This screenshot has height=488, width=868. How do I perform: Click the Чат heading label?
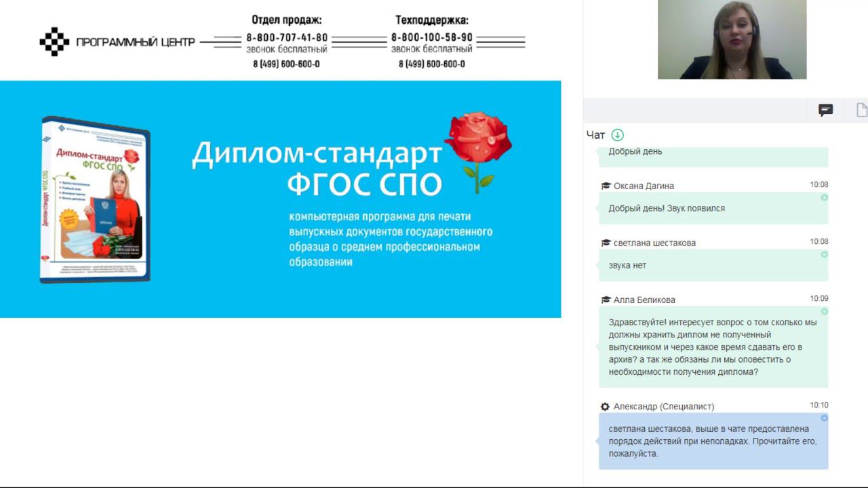pos(595,135)
